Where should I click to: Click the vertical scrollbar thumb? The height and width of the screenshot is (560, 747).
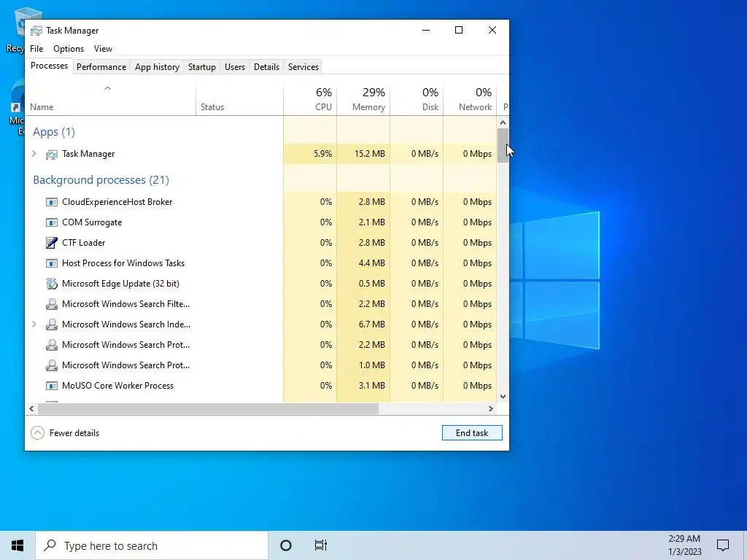(503, 146)
